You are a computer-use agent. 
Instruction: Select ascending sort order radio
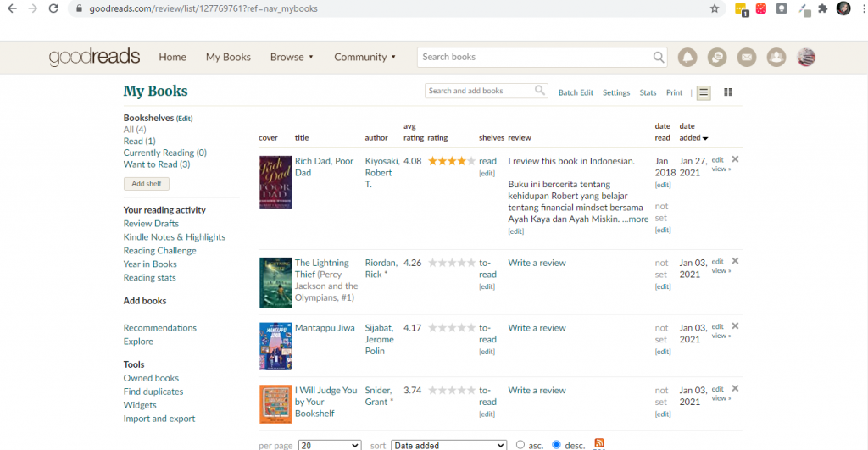tap(520, 444)
